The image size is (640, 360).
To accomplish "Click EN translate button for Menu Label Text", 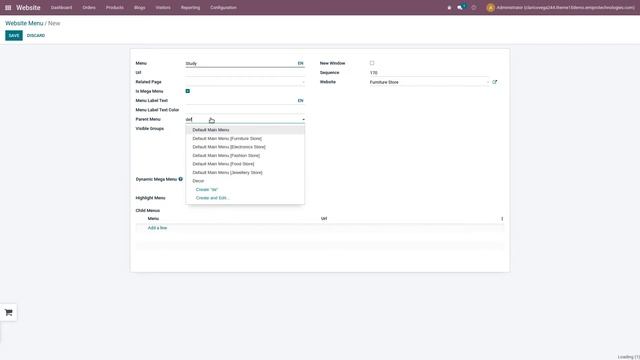I will click(x=300, y=100).
